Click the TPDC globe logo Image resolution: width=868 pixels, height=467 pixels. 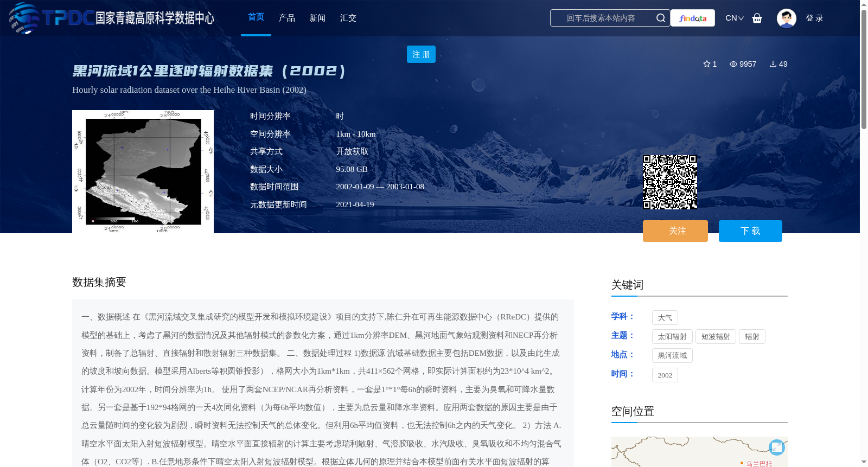coord(24,18)
